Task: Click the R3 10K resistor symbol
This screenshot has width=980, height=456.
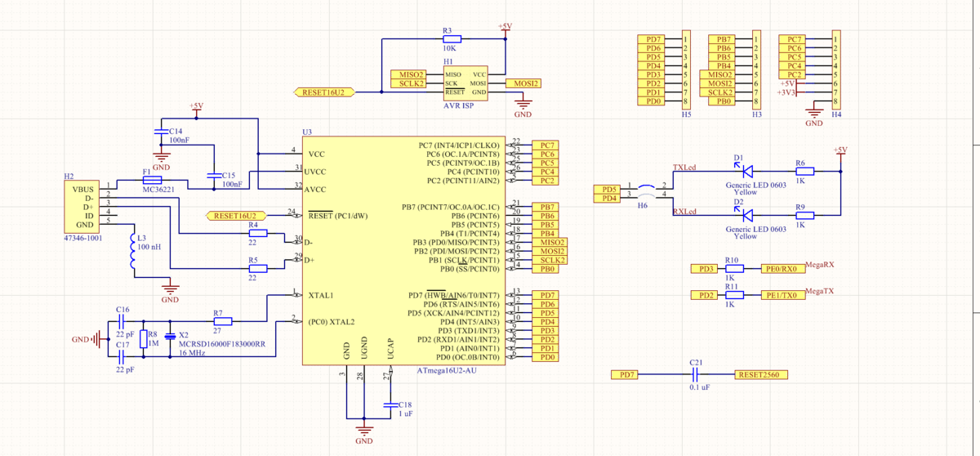Action: (x=452, y=38)
